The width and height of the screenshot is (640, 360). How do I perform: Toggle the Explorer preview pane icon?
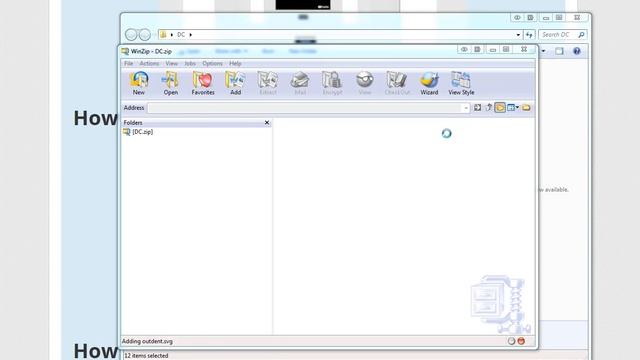coord(559,51)
